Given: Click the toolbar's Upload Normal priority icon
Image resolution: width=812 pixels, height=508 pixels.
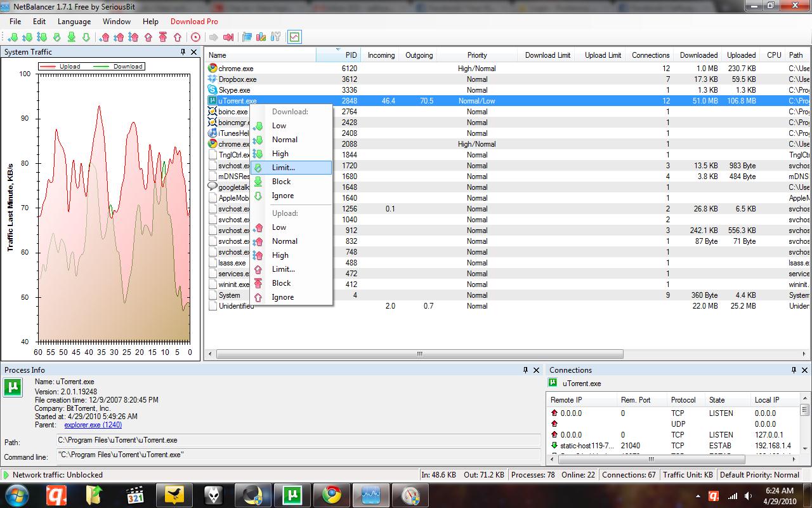Looking at the screenshot, I should click(119, 37).
